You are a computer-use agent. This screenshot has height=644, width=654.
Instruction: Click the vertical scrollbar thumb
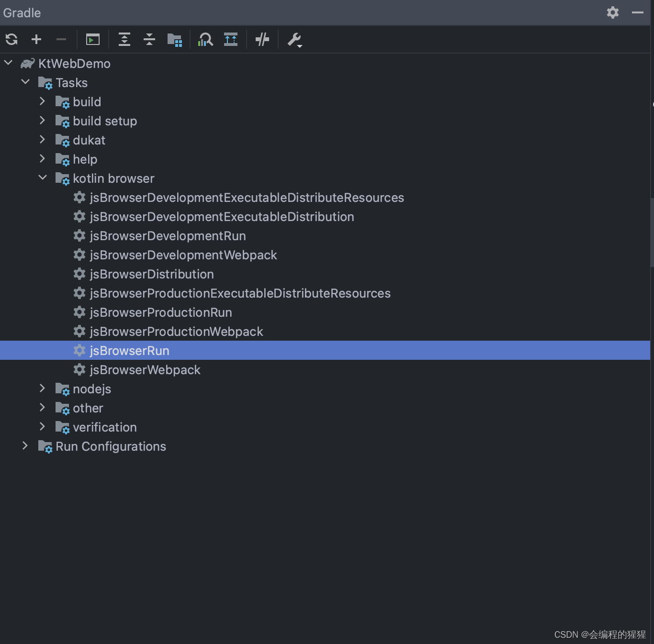(x=652, y=232)
